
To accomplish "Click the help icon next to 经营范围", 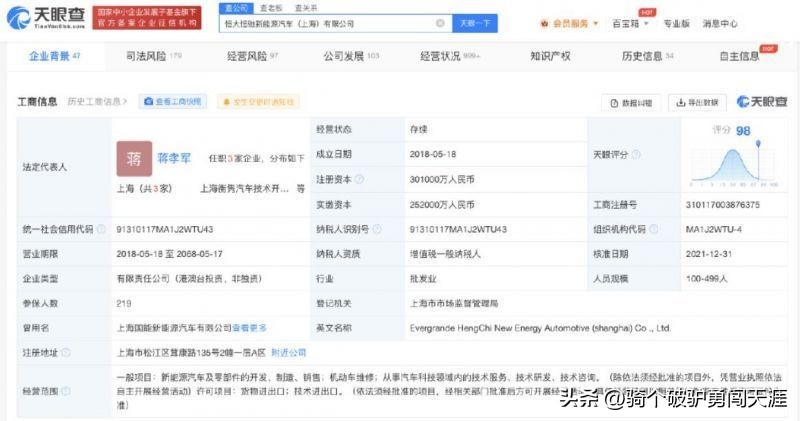I will pos(65,391).
